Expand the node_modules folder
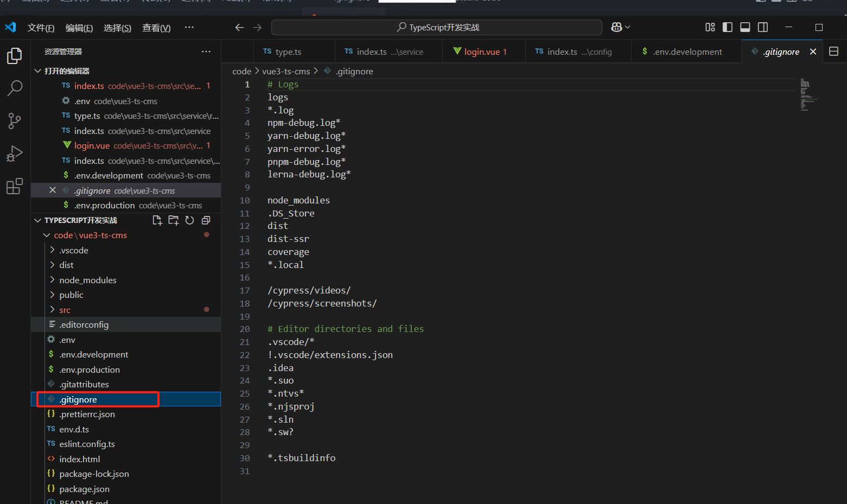This screenshot has width=847, height=504. point(87,280)
